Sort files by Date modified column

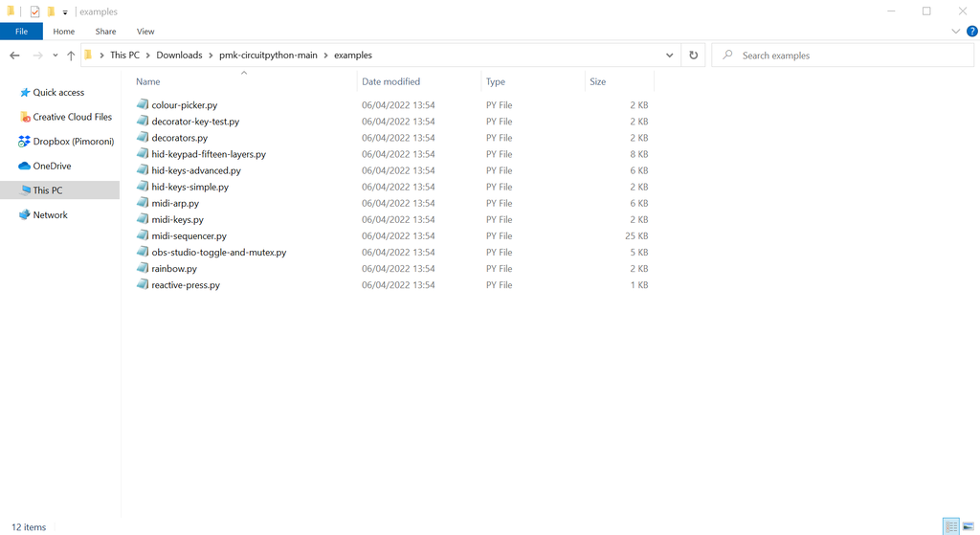[390, 81]
